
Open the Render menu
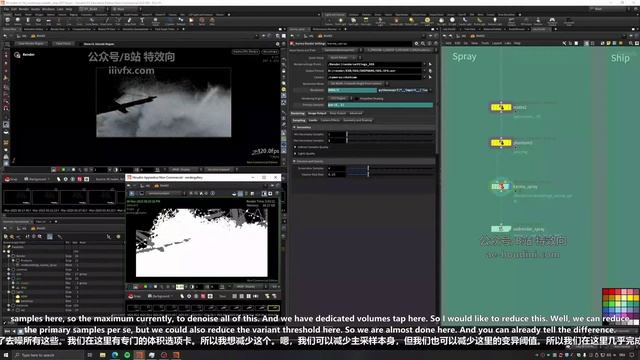pyautogui.click(x=24, y=9)
